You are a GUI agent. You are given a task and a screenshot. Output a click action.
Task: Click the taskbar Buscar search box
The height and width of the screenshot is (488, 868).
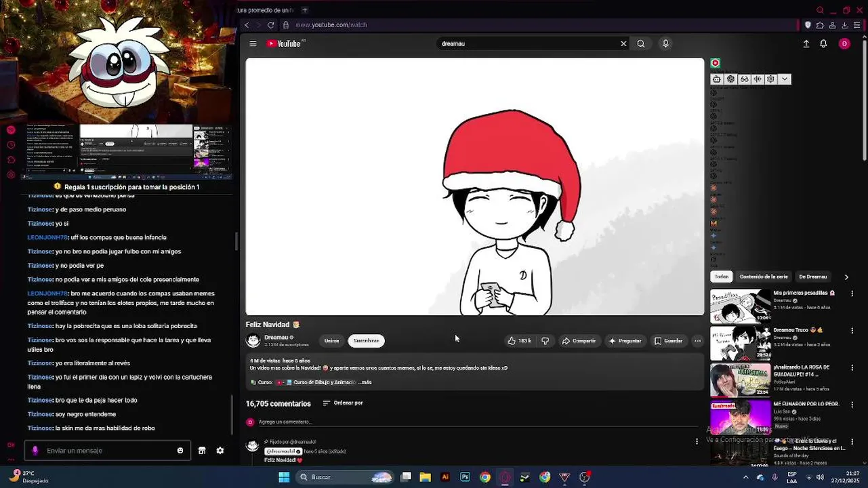tap(346, 477)
